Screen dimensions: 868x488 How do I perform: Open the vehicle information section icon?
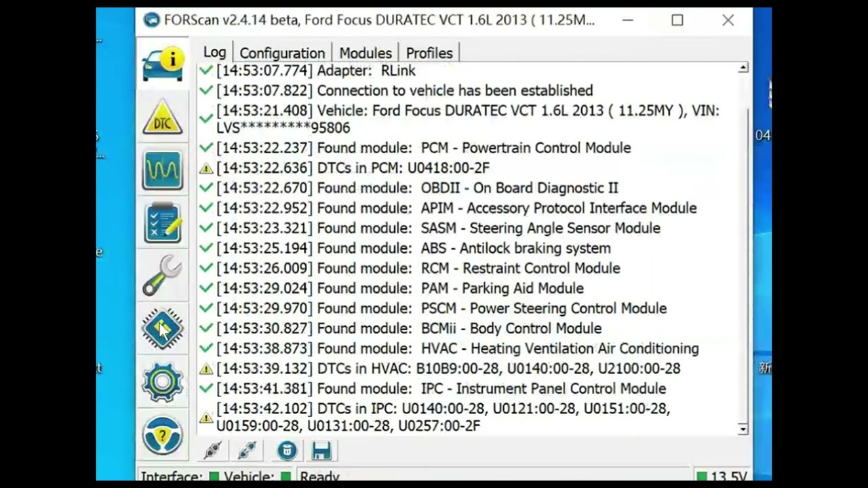[163, 64]
